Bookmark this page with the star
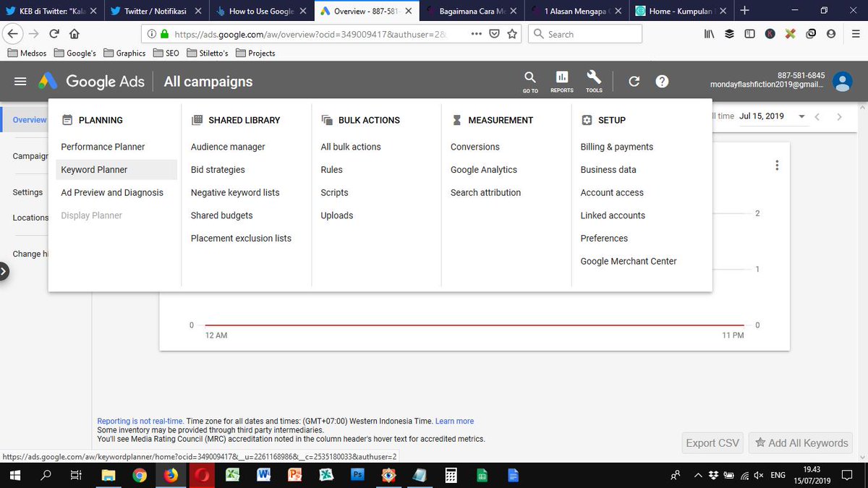Screen dimensions: 868x488 point(512,34)
